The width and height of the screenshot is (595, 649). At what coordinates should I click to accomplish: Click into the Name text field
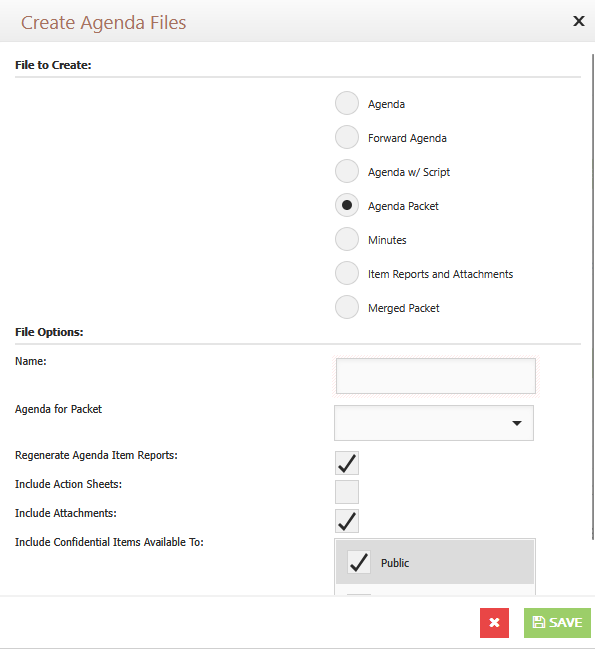click(x=436, y=376)
